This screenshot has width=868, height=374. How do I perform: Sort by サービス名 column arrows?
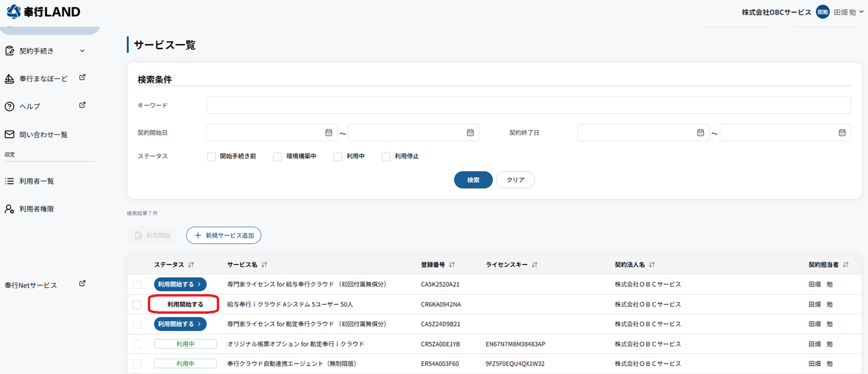coord(265,264)
